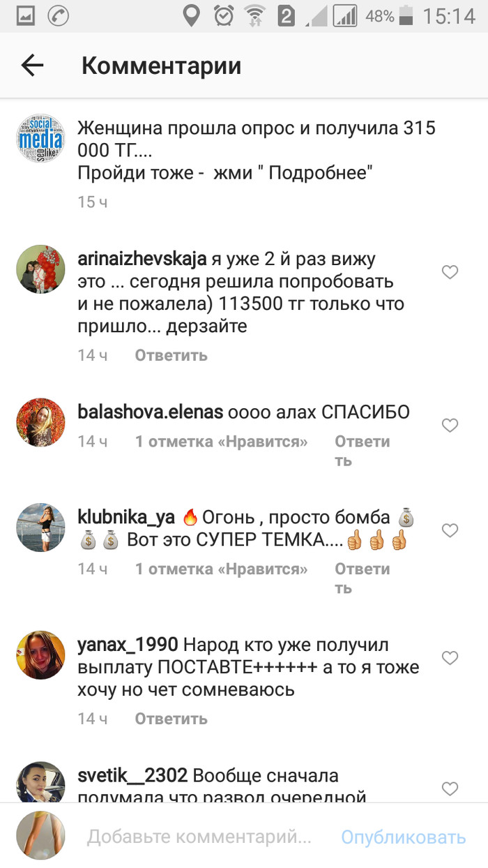Reply to the arinaizhevskaja comment
Viewport: 488px width, 868px height.
click(x=171, y=355)
